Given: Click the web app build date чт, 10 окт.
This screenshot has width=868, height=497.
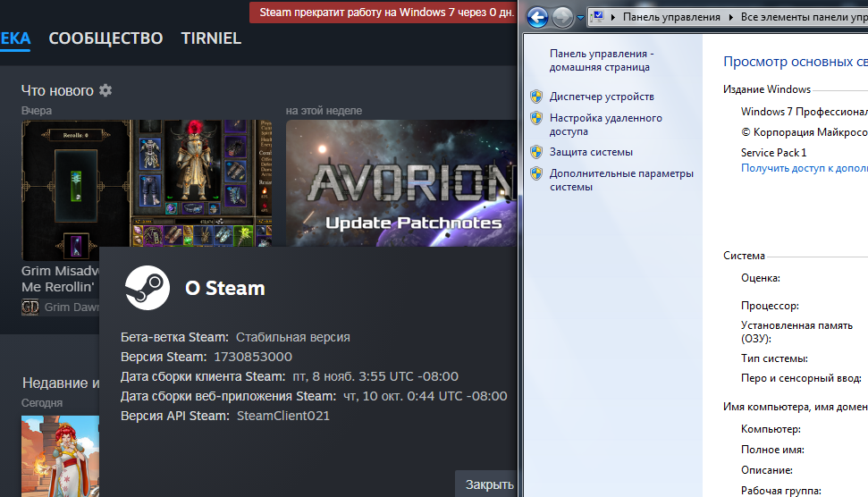Looking at the screenshot, I should pos(426,396).
